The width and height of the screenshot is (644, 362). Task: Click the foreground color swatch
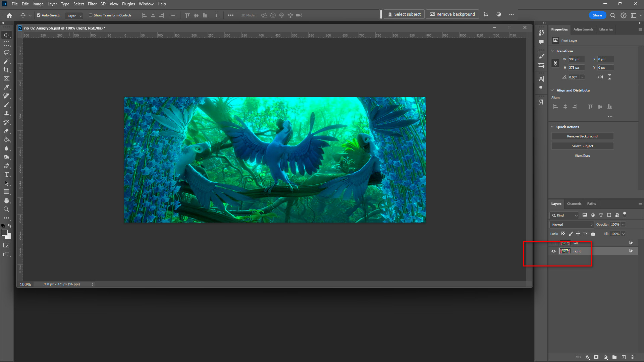point(4,233)
